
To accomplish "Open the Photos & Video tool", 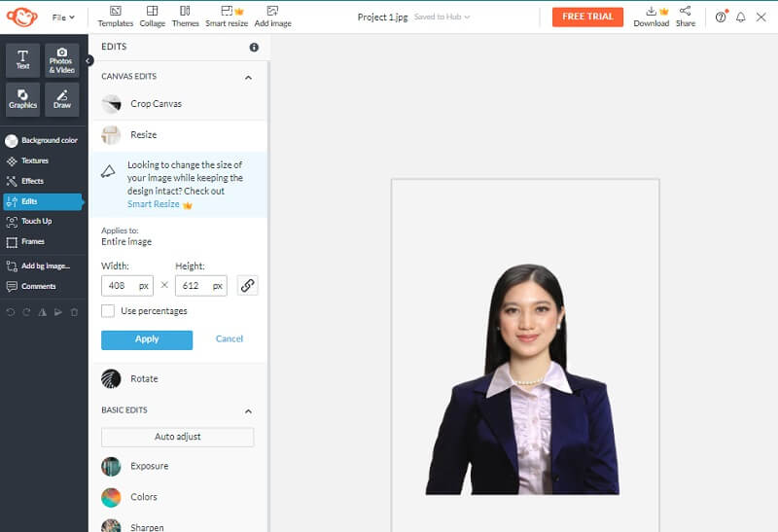I will [x=62, y=60].
